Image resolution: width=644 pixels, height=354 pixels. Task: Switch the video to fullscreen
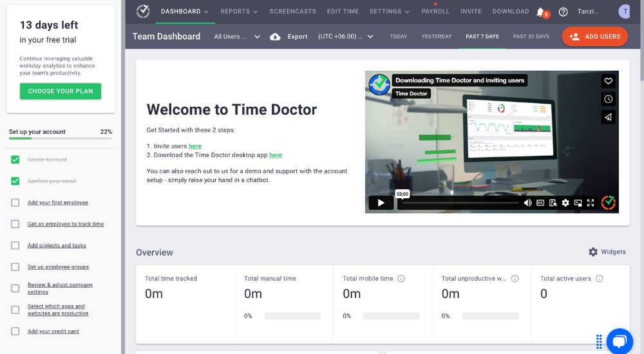click(x=591, y=203)
